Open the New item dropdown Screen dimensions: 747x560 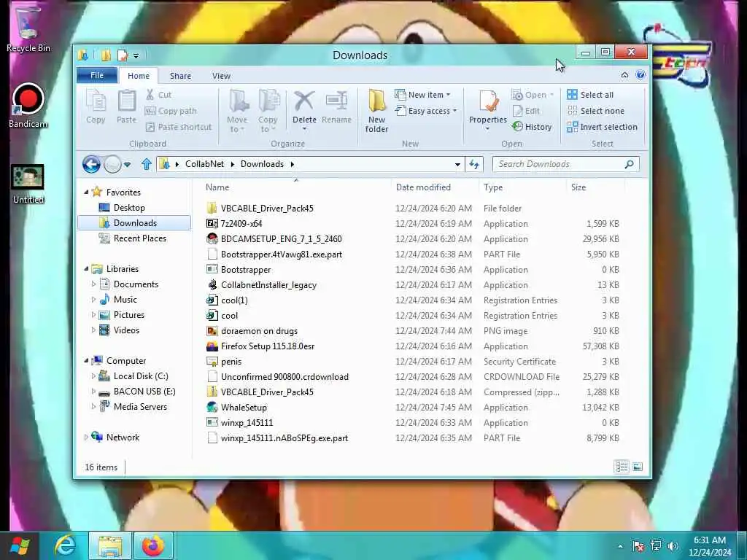pyautogui.click(x=422, y=95)
